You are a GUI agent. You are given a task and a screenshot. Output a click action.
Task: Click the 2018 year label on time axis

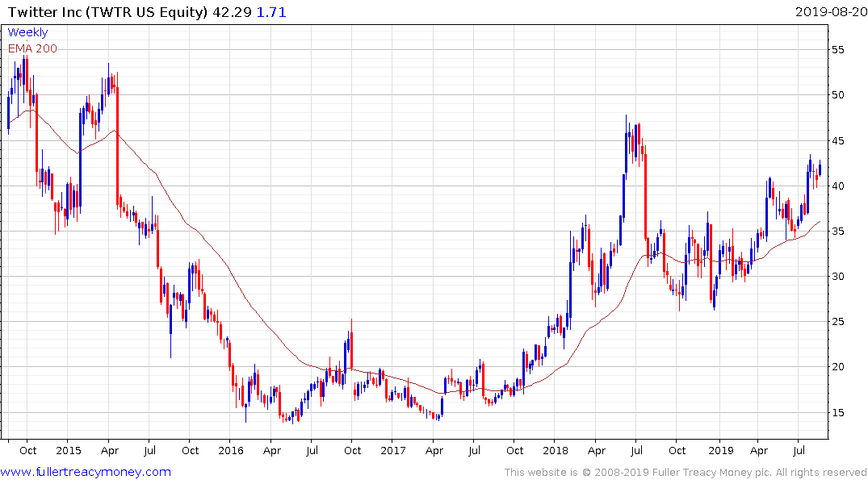point(556,450)
